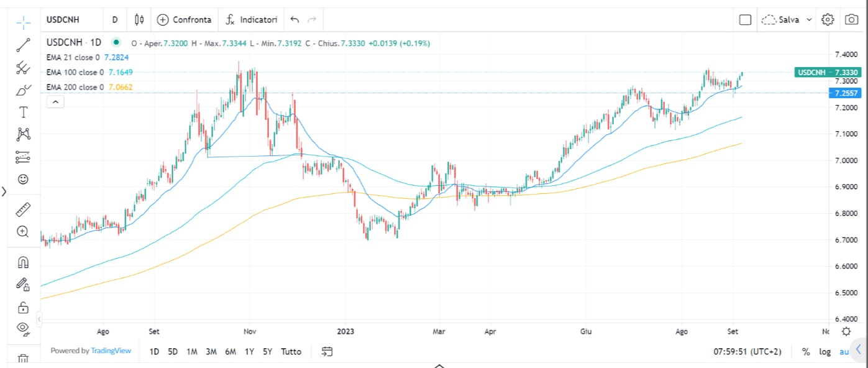868x368 pixels.
Task: Click the Indicatori button
Action: (x=251, y=20)
